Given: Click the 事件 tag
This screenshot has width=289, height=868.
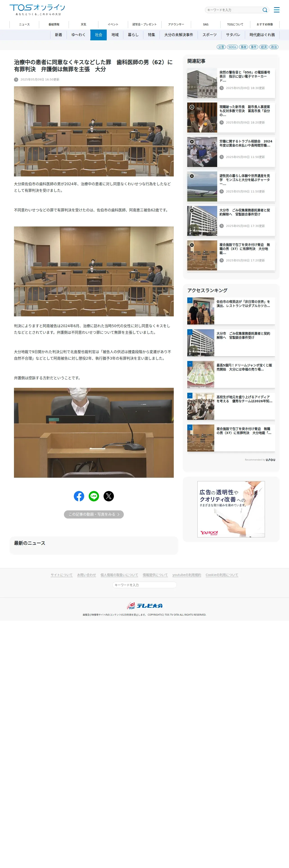Looking at the screenshot, I should [x=254, y=47].
